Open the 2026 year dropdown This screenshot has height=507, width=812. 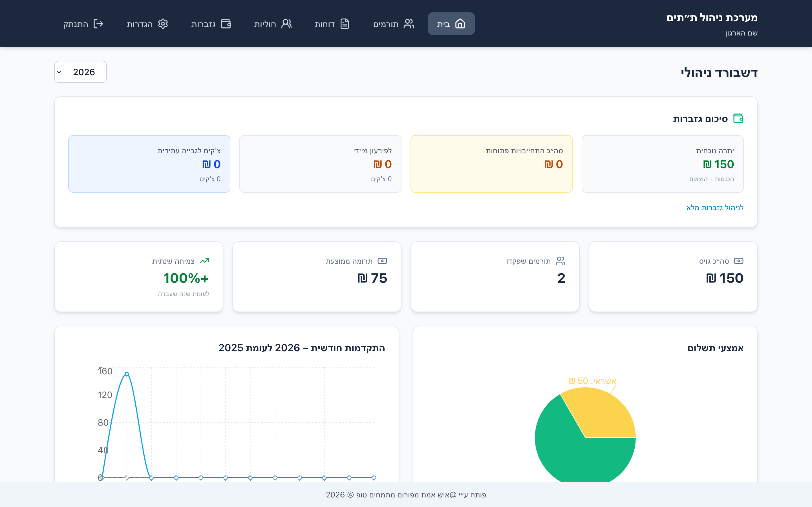click(x=81, y=72)
